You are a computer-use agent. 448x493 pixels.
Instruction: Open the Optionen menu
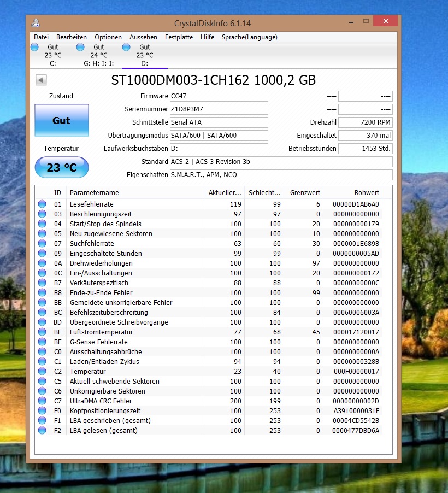point(108,37)
